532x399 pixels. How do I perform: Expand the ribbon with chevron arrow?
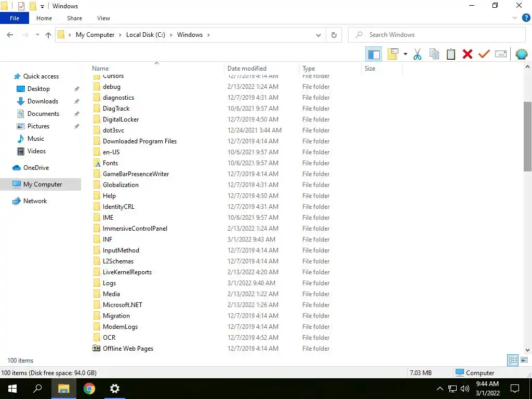click(515, 18)
